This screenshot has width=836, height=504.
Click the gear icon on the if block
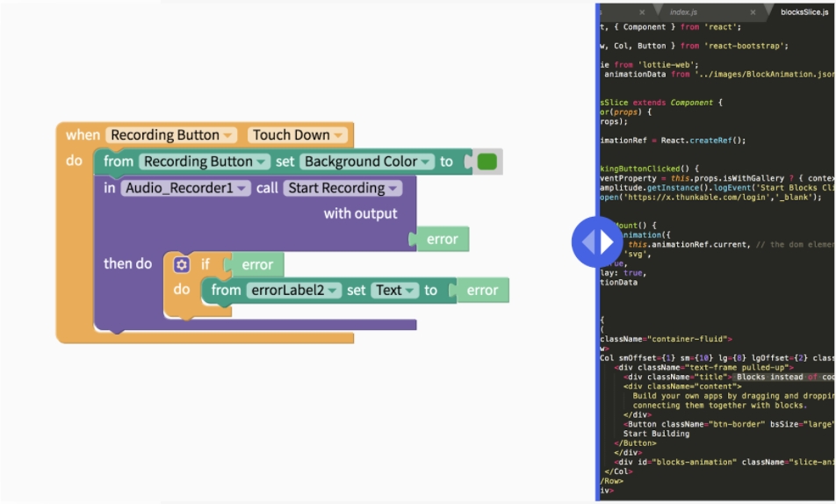coord(182,264)
